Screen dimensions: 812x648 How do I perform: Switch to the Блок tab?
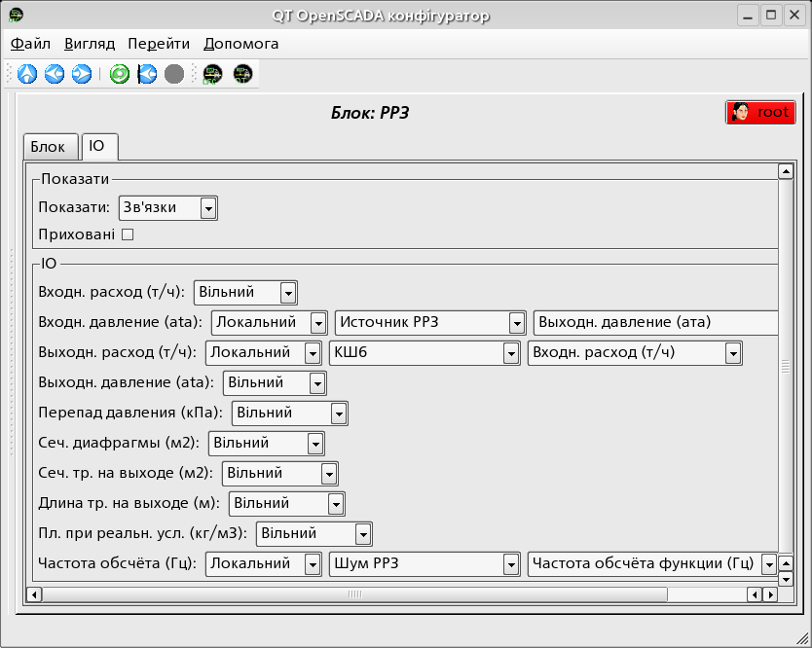(x=48, y=147)
